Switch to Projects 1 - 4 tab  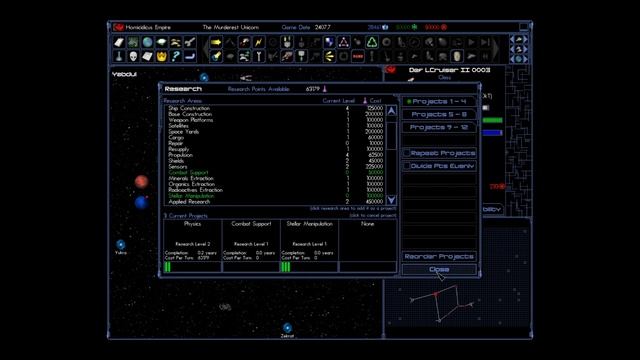(x=439, y=101)
